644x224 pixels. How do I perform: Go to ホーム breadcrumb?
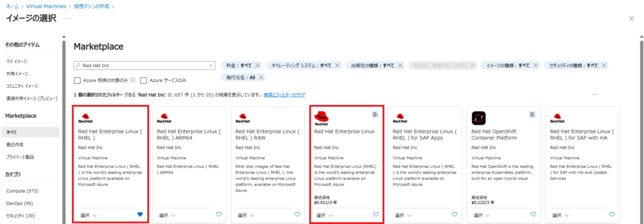click(x=12, y=6)
